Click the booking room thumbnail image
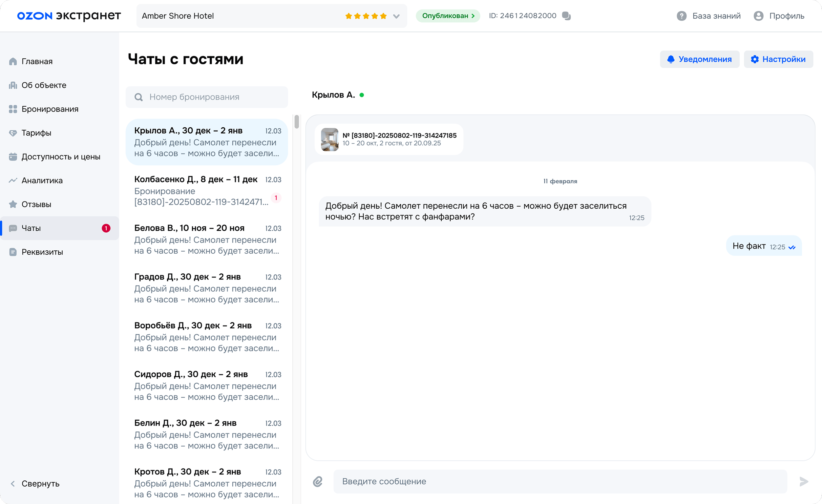The height and width of the screenshot is (504, 822). click(x=329, y=139)
